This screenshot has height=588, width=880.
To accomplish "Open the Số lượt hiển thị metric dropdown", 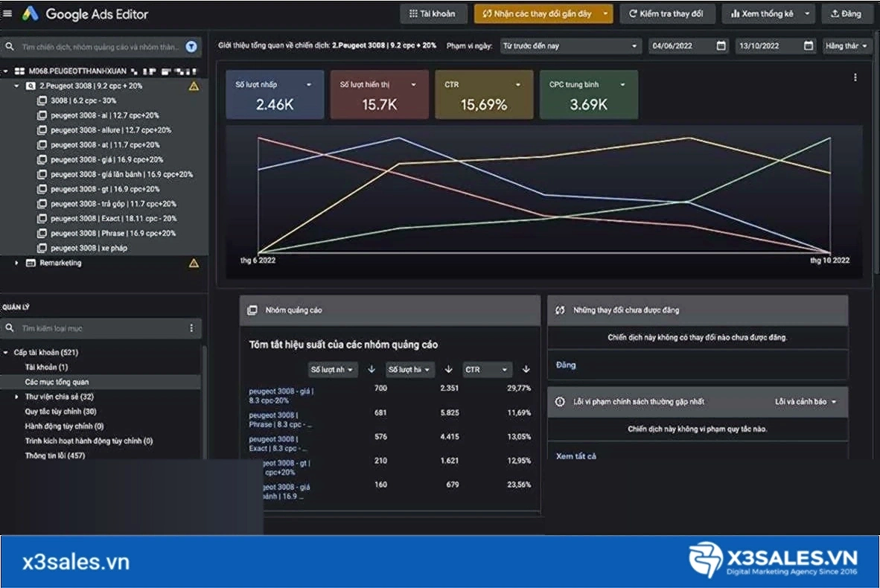I will point(380,95).
